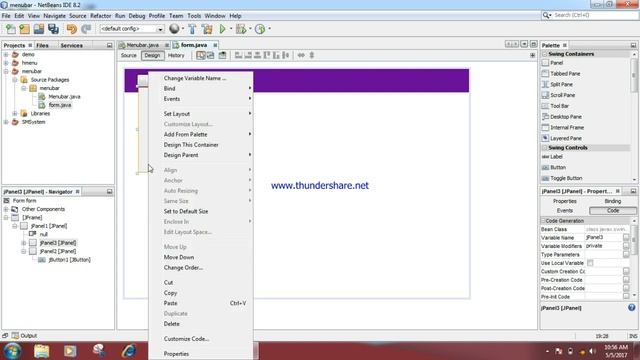Collapse the menubar project node
The width and height of the screenshot is (640, 360).
click(6, 71)
